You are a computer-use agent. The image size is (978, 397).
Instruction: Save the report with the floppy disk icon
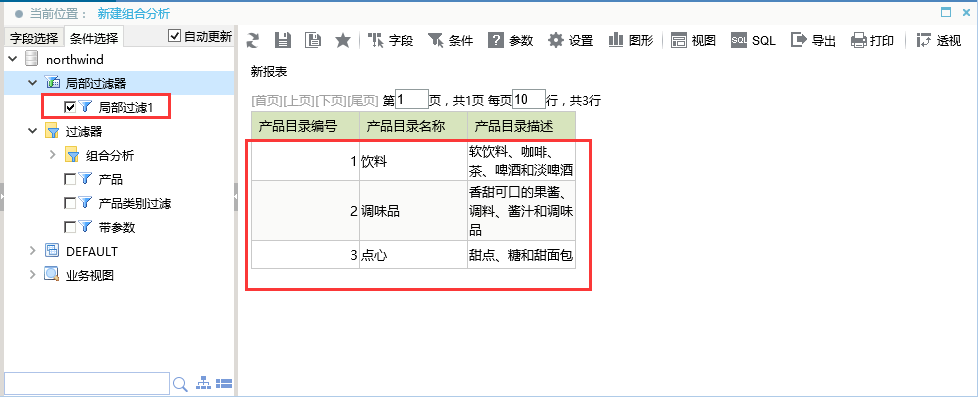pos(283,41)
